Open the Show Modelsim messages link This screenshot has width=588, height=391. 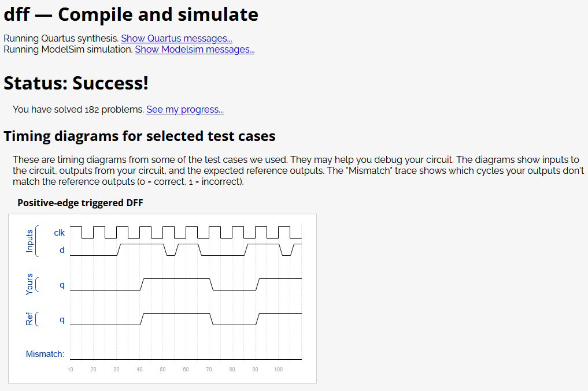(x=195, y=50)
